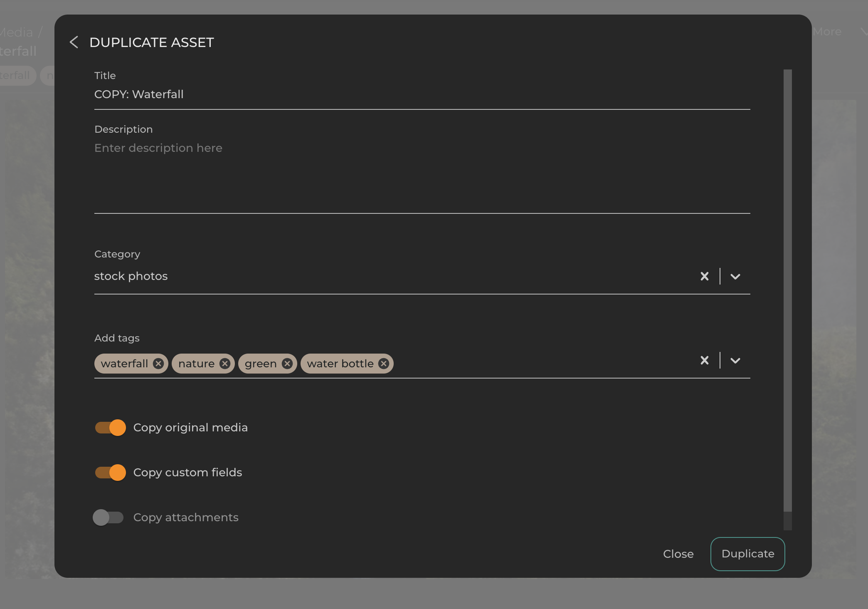This screenshot has height=609, width=868.
Task: Click the dialog vertical scrollbar
Action: [x=788, y=290]
